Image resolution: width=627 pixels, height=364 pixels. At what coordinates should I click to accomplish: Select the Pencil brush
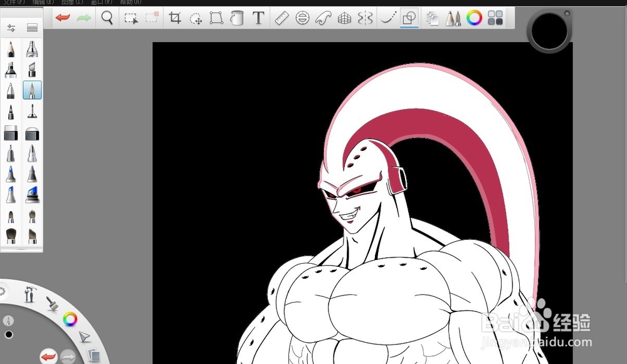pyautogui.click(x=11, y=49)
